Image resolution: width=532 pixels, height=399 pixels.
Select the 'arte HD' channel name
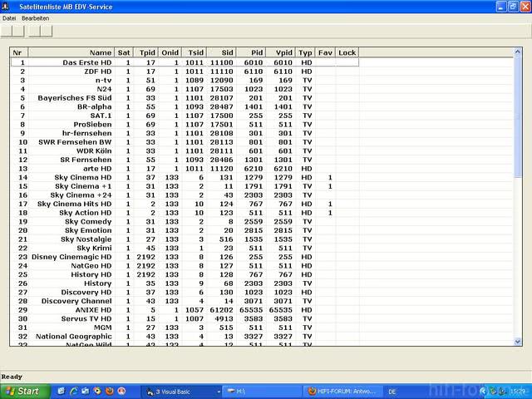point(97,169)
